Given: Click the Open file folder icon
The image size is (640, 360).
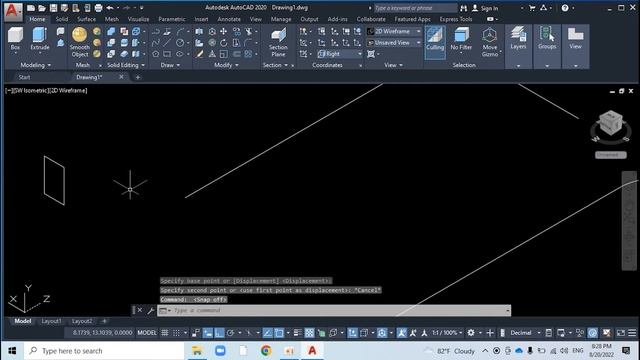Looking at the screenshot, I should tap(42, 8).
